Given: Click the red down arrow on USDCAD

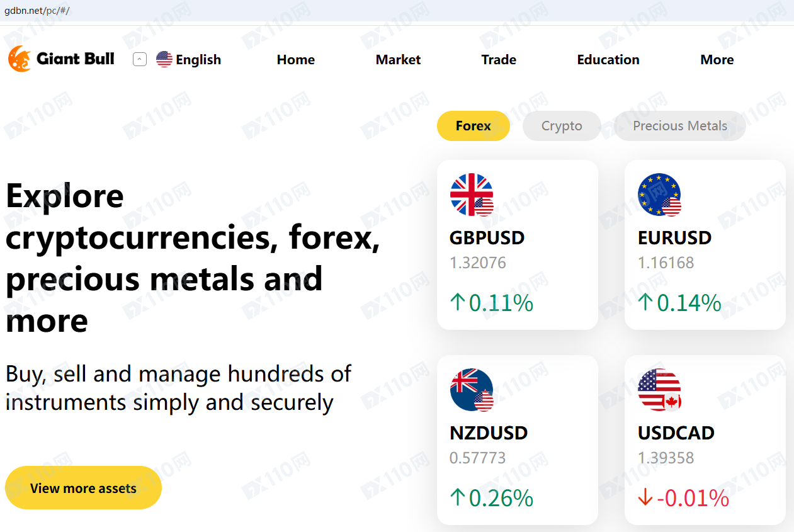Looking at the screenshot, I should (x=645, y=498).
